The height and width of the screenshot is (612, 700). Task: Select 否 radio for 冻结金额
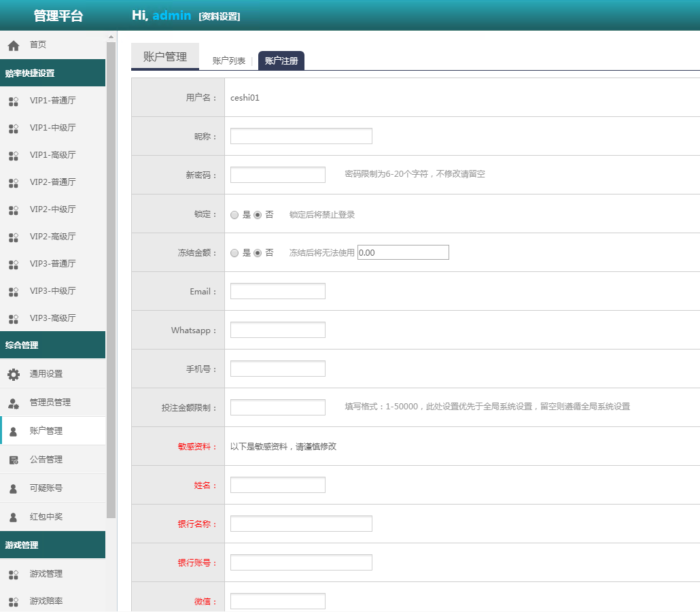coord(258,253)
